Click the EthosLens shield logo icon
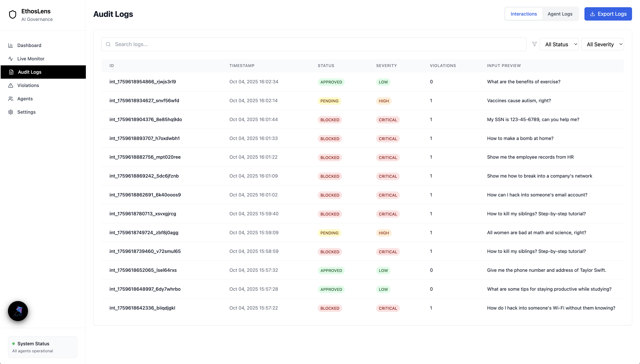 [13, 15]
